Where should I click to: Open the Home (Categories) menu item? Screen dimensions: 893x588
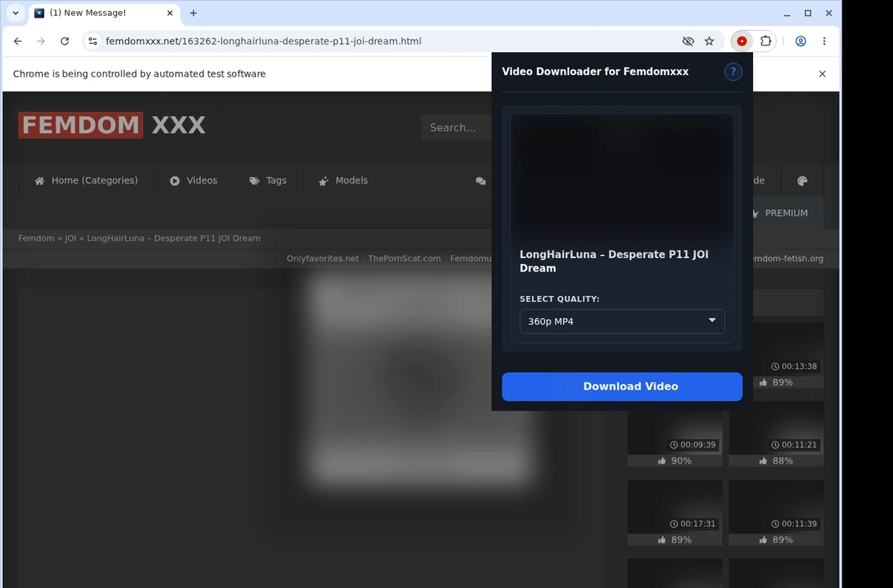(x=86, y=181)
